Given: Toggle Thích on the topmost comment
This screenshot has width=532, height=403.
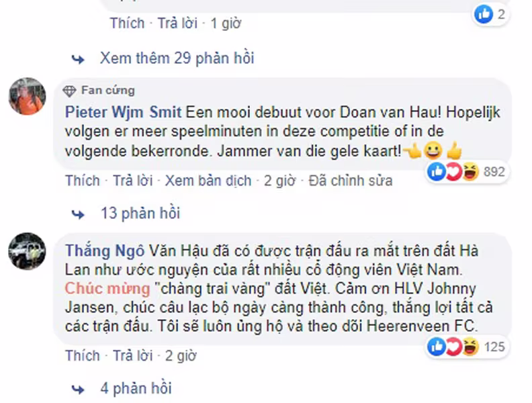Looking at the screenshot, I should 127,24.
